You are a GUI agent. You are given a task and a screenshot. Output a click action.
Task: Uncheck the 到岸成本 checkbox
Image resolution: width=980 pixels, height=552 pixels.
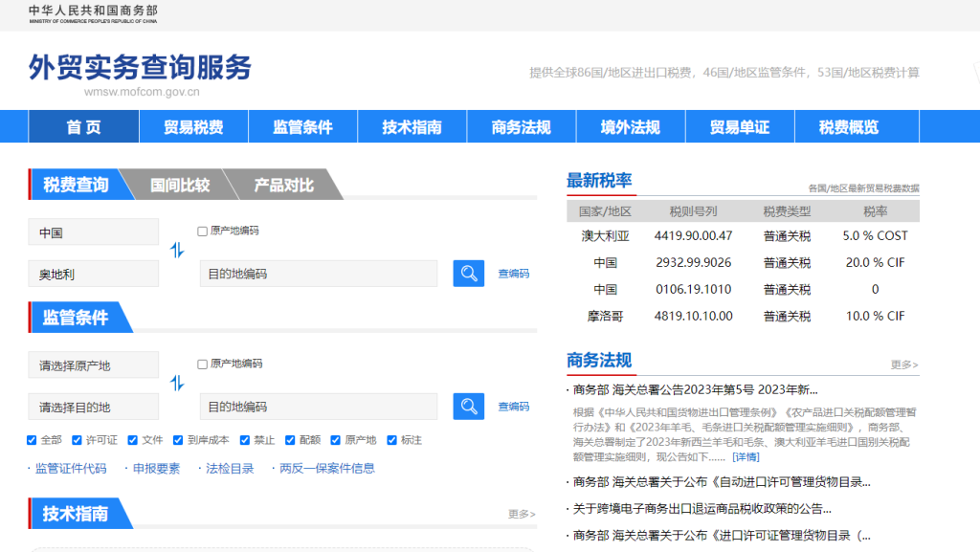(x=178, y=440)
